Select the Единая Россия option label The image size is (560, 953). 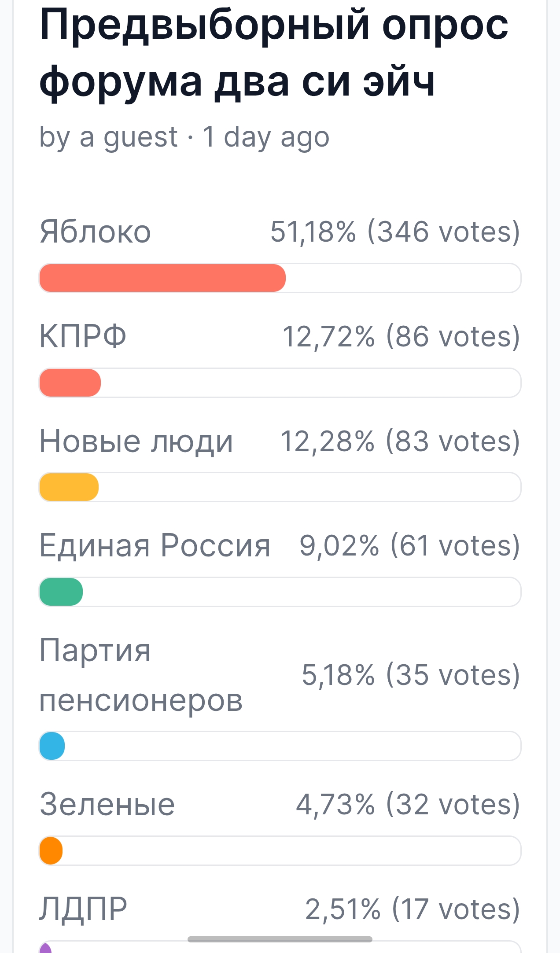click(155, 545)
